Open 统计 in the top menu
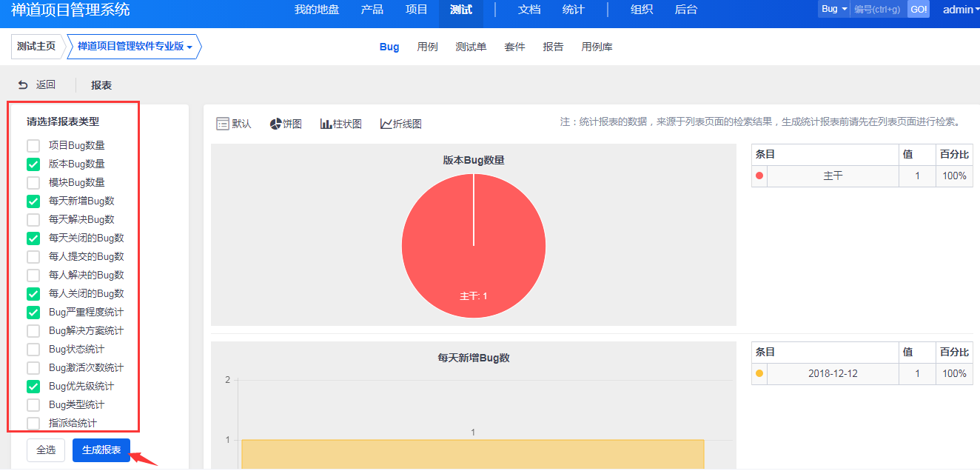The width and height of the screenshot is (980, 474). pyautogui.click(x=573, y=10)
